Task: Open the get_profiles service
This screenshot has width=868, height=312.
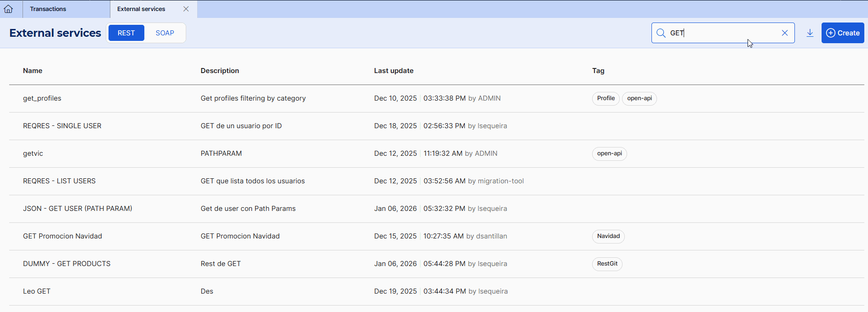Action: (x=42, y=98)
